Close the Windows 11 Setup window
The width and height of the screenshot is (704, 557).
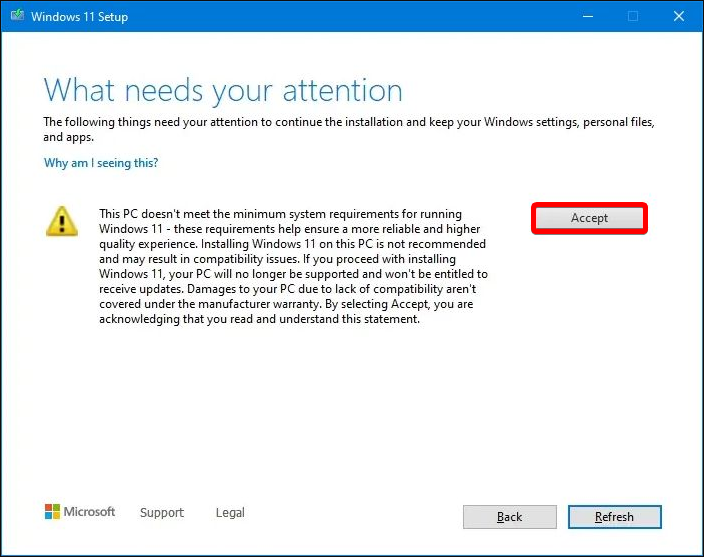(x=679, y=16)
